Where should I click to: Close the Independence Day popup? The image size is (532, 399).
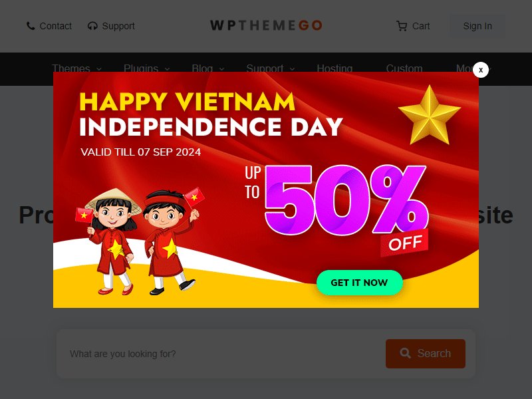click(x=480, y=70)
